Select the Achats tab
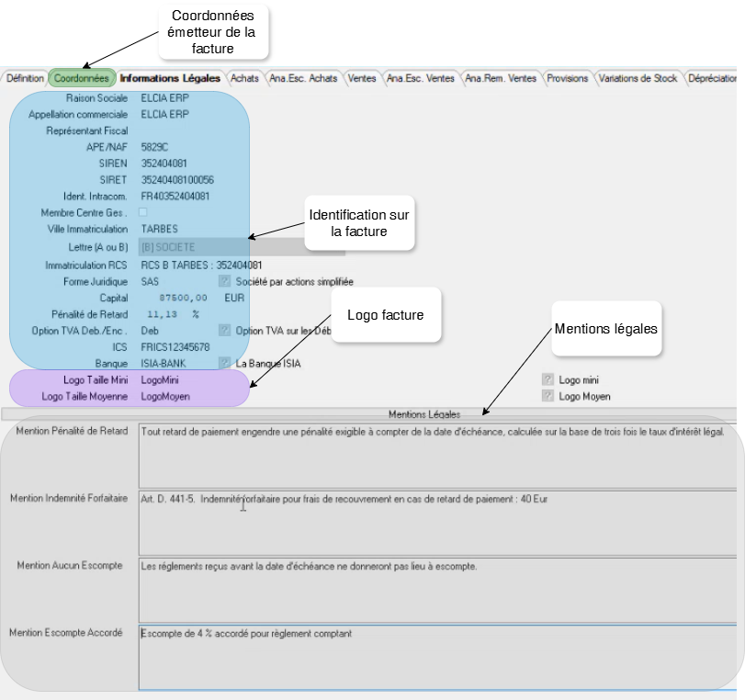Viewport: 745px width, 700px height. 244,78
